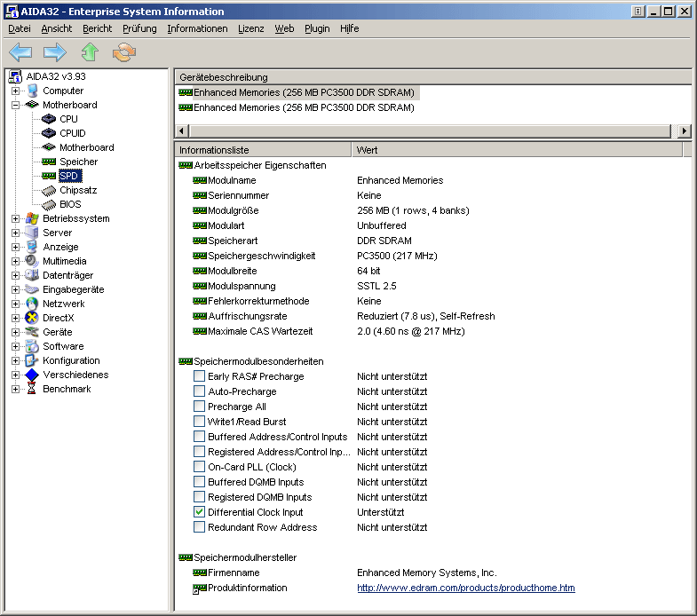Go forward with the blue right arrow
Image resolution: width=697 pixels, height=616 pixels.
point(55,52)
